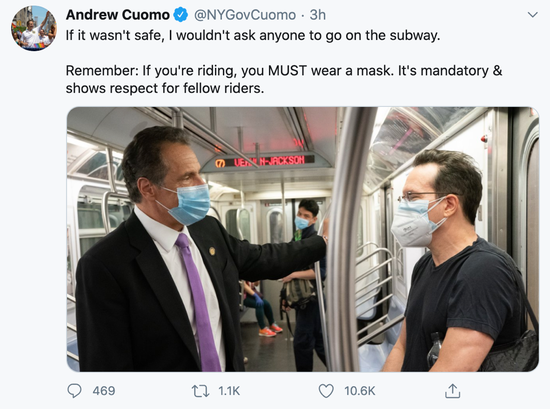550x409 pixels.
Task: Click the red LED destination sign in photo
Action: [x=264, y=162]
